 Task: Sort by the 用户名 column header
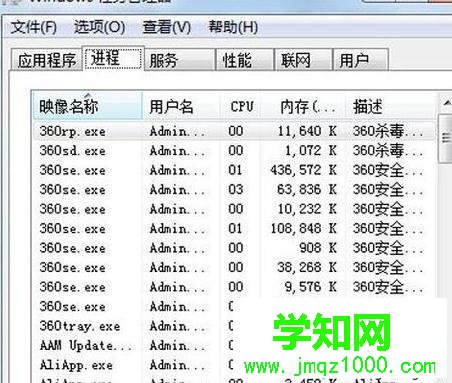(x=181, y=106)
